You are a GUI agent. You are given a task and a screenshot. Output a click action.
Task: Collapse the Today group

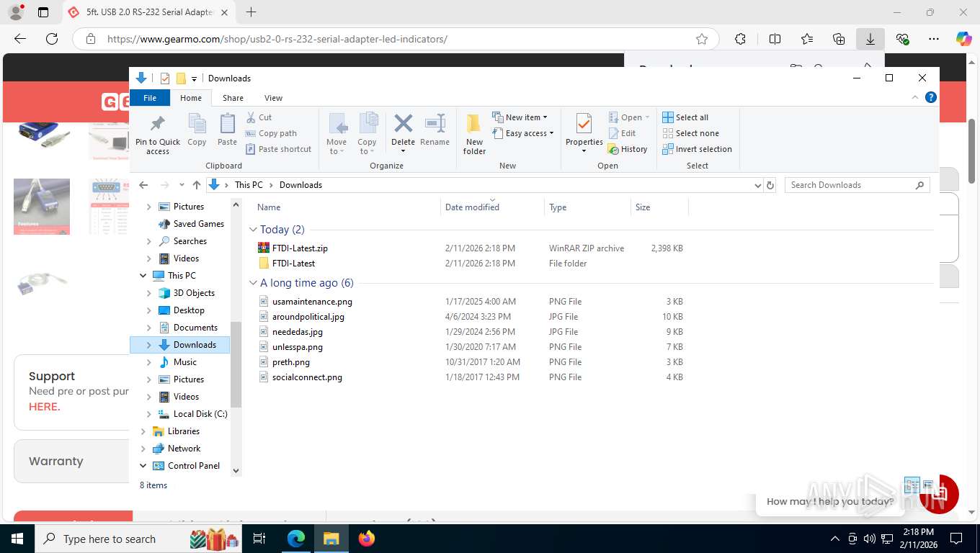point(253,230)
